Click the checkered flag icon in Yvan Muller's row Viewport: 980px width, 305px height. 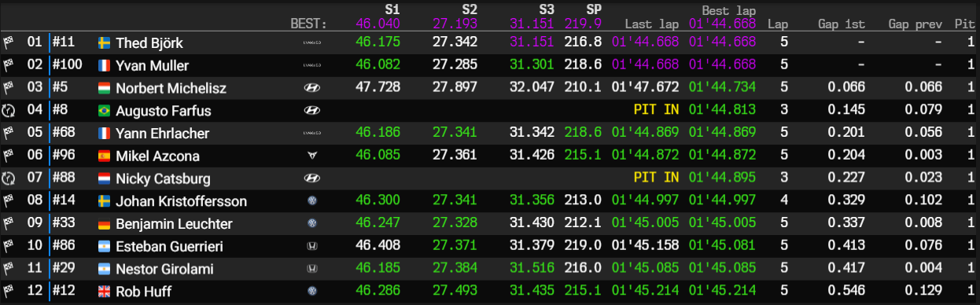9,65
